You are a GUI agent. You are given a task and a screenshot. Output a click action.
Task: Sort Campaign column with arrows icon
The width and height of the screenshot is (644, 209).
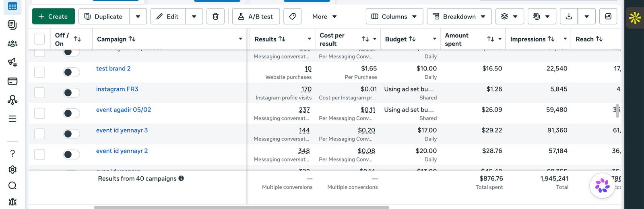click(x=132, y=39)
